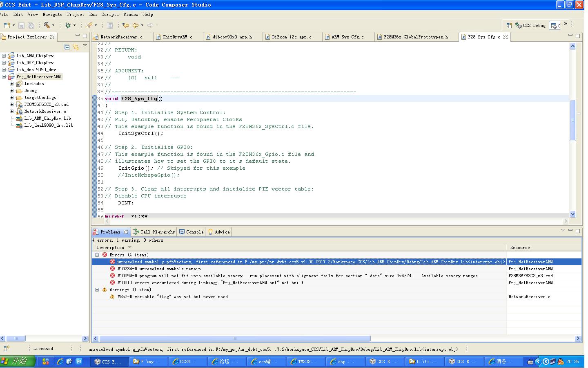Viewport: 588px width, 368px height.
Task: Click the Save All toolbar icon
Action: 31,25
